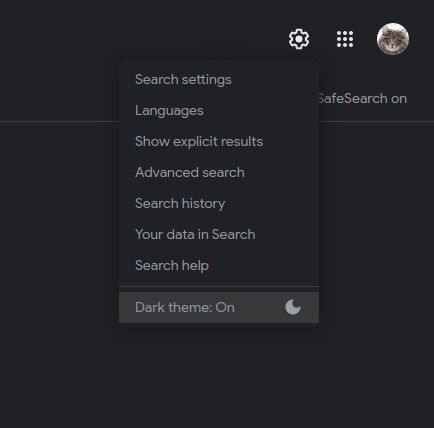
Task: Open the quick settings gear icon
Action: tap(299, 39)
